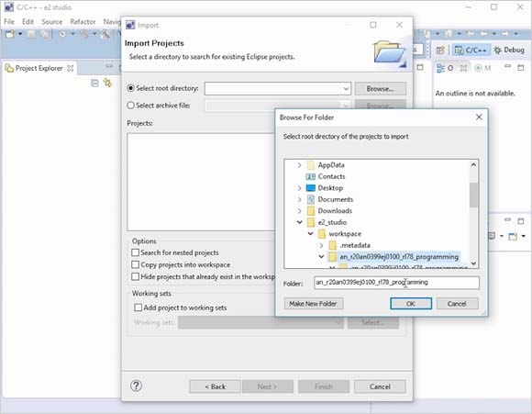This screenshot has width=532, height=414.
Task: Click the folder tree scrollbar thumb
Action: click(473, 195)
